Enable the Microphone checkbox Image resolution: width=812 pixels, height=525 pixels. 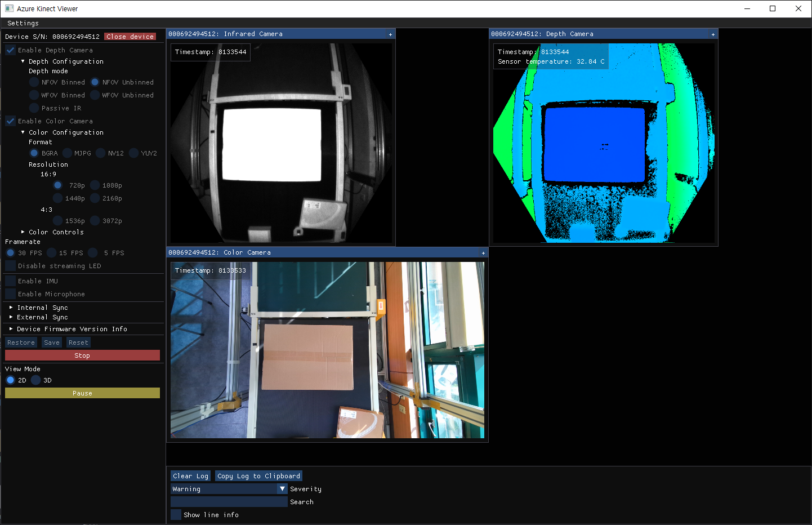(11, 294)
